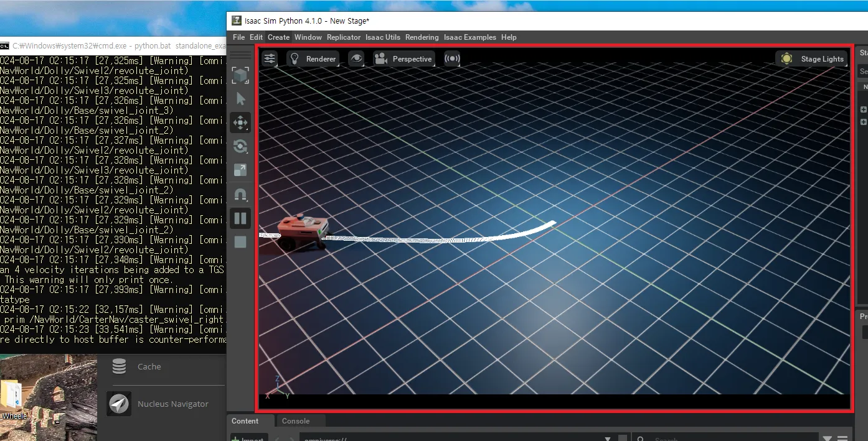Open Cache from the navigator list

[x=148, y=366]
